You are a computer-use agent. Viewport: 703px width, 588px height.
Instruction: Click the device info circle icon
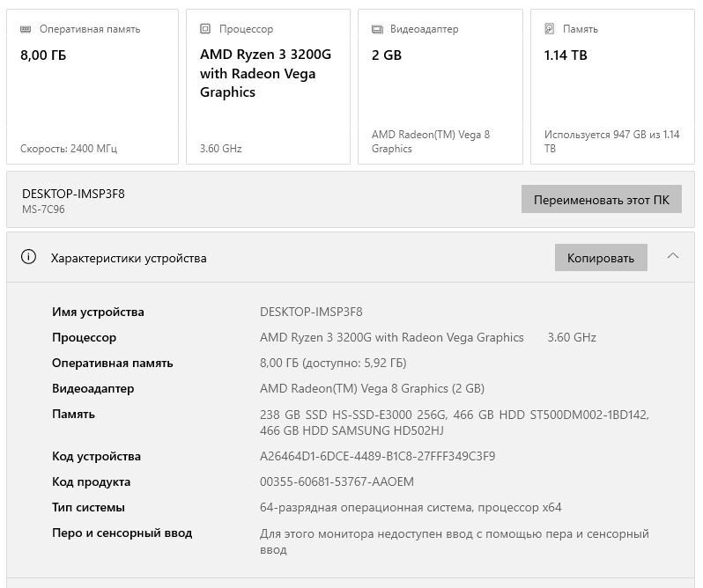[29, 258]
